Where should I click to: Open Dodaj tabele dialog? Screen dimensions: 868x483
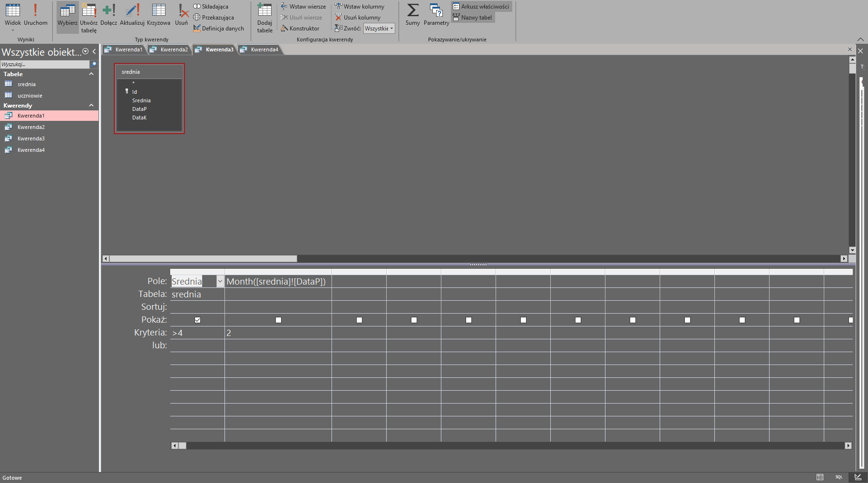pyautogui.click(x=264, y=17)
